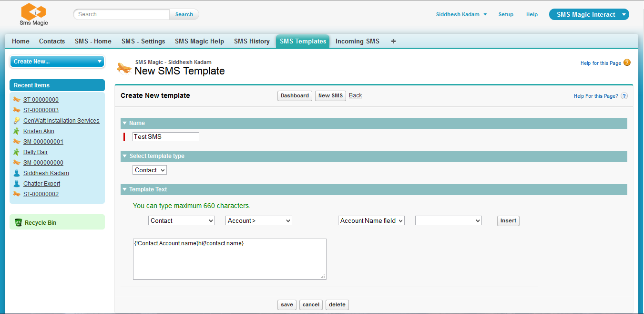Open the Contacts tab
Image resolution: width=644 pixels, height=314 pixels.
pos(52,42)
